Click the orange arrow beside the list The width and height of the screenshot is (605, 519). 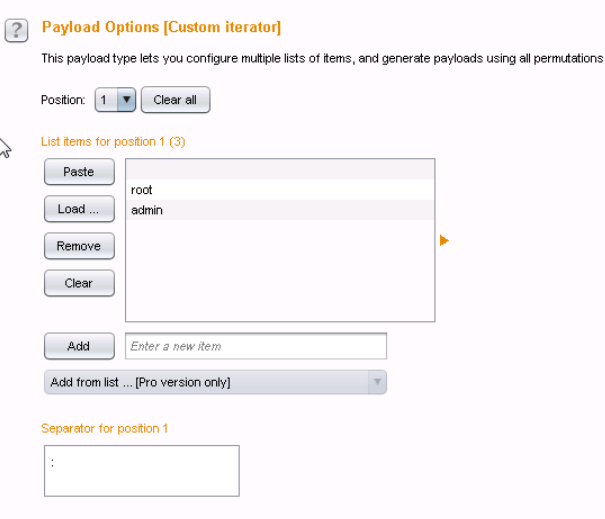[x=444, y=240]
